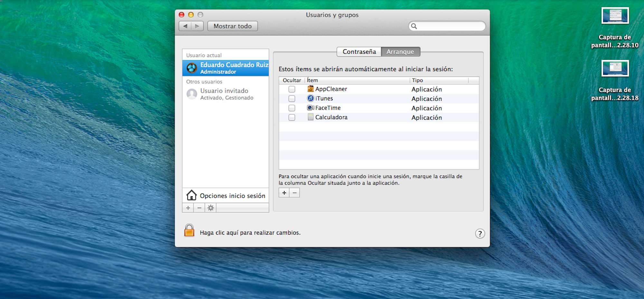Click the AppCleaner app icon
This screenshot has height=299, width=644.
coord(310,89)
